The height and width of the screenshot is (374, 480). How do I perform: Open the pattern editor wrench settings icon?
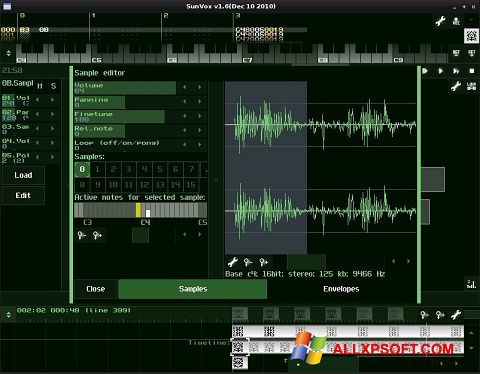click(440, 21)
